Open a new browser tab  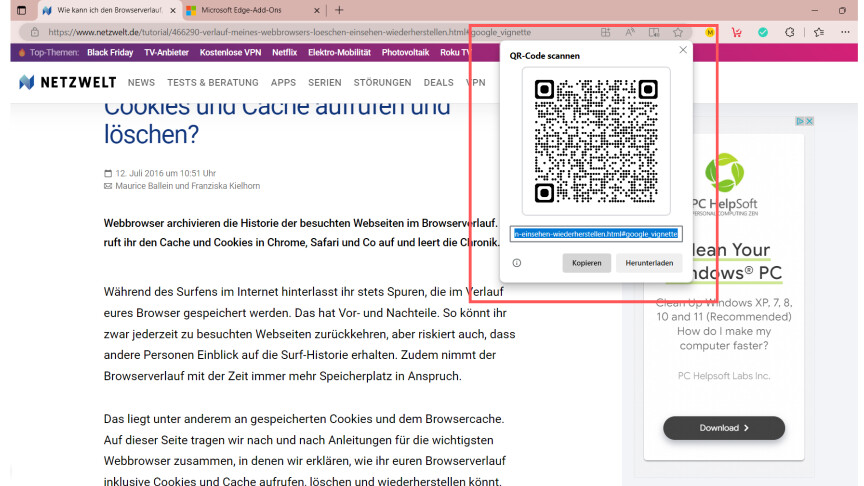(339, 10)
